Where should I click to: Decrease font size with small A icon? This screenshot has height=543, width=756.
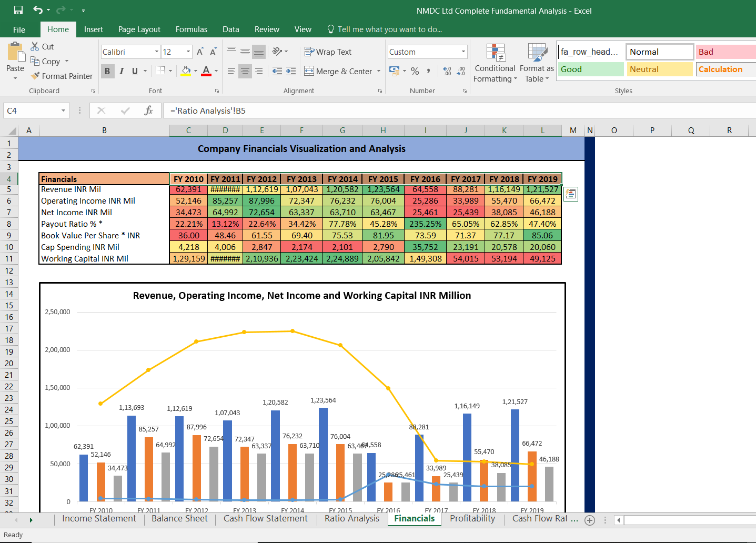tap(213, 52)
